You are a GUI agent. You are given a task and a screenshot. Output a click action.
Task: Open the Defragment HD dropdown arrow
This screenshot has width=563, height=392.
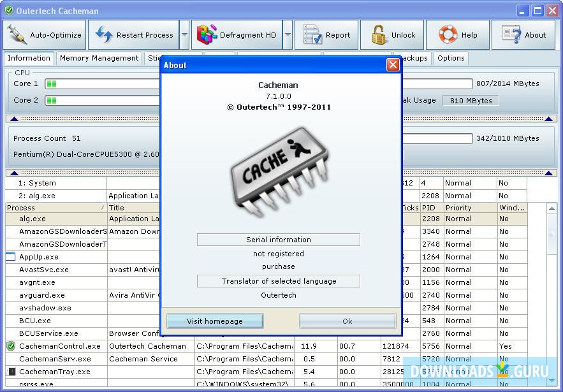288,35
